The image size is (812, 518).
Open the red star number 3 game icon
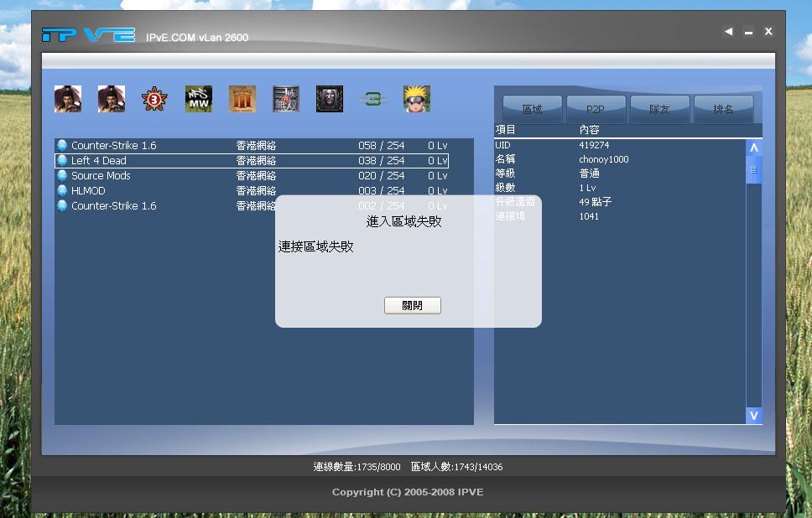click(155, 99)
